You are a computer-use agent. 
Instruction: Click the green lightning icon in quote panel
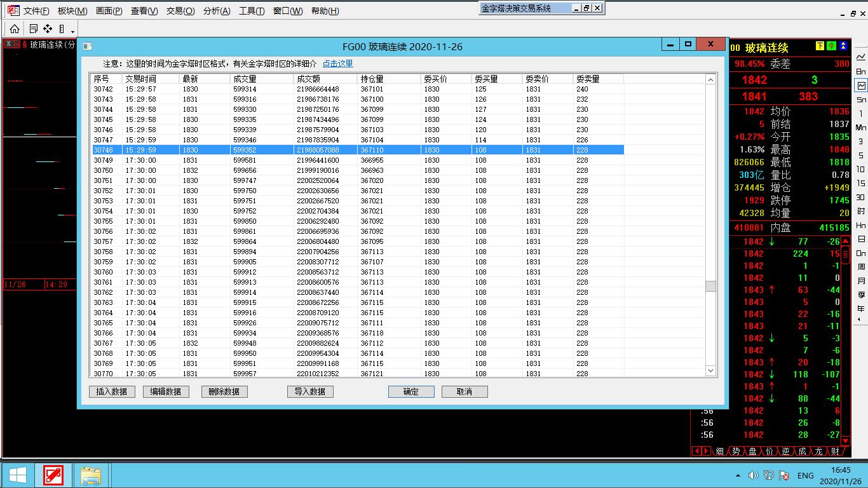pos(831,46)
